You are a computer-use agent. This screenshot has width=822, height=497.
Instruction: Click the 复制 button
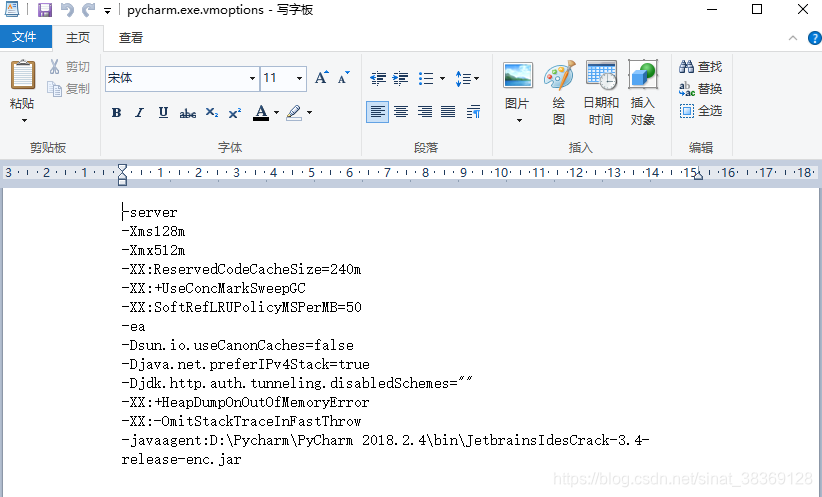(69, 89)
